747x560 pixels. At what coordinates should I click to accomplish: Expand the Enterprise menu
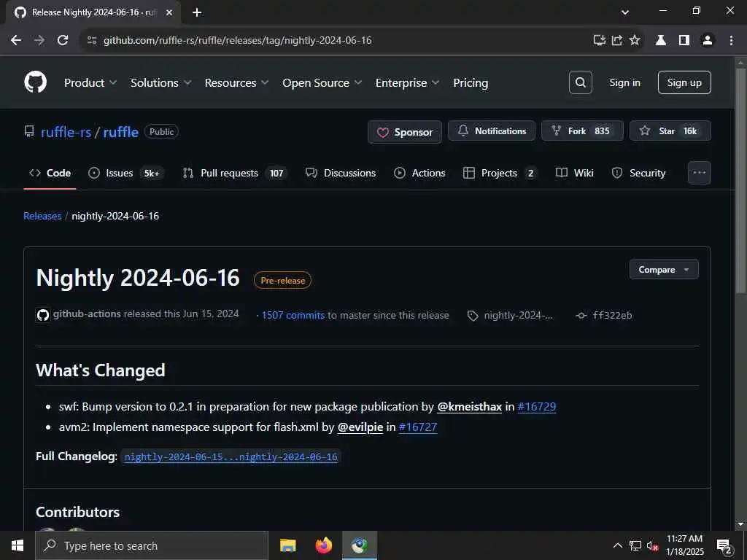[407, 83]
